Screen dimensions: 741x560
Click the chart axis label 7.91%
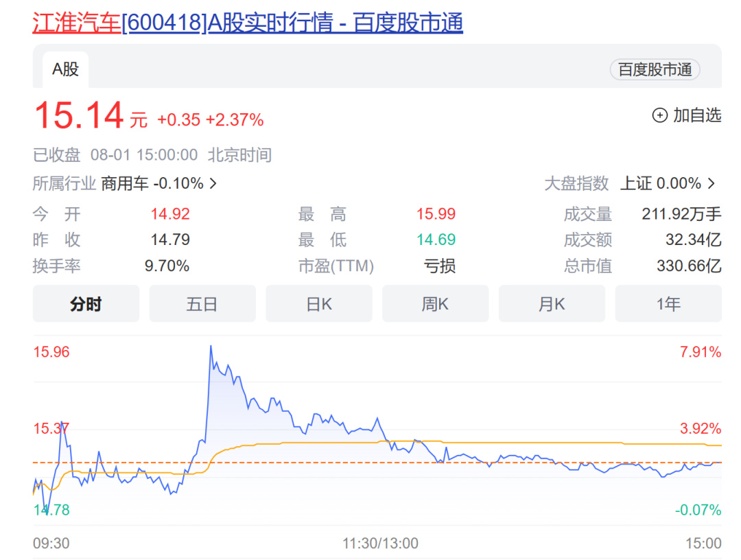(701, 352)
